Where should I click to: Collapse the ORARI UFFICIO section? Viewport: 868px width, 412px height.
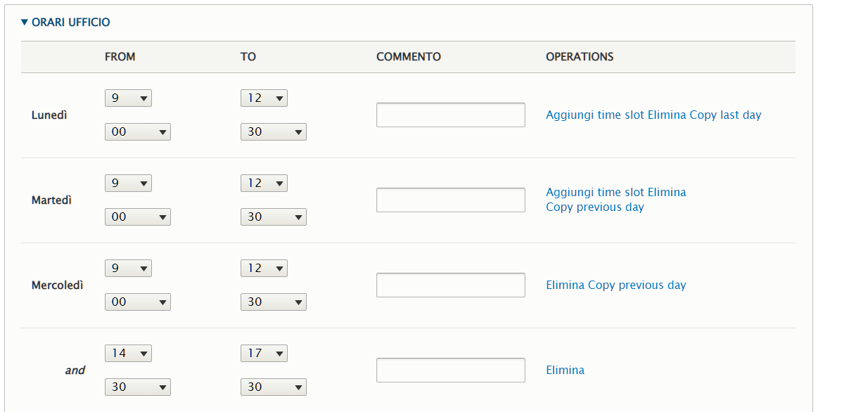click(x=65, y=22)
